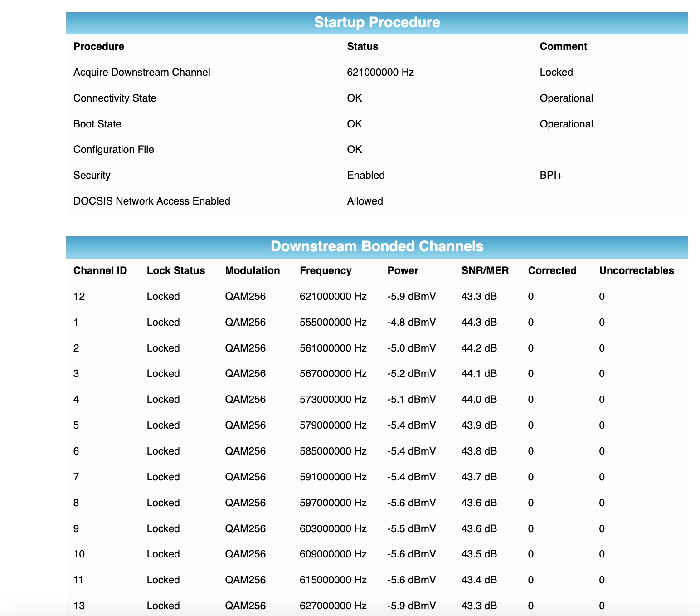Click the Corrected column header

(x=552, y=270)
